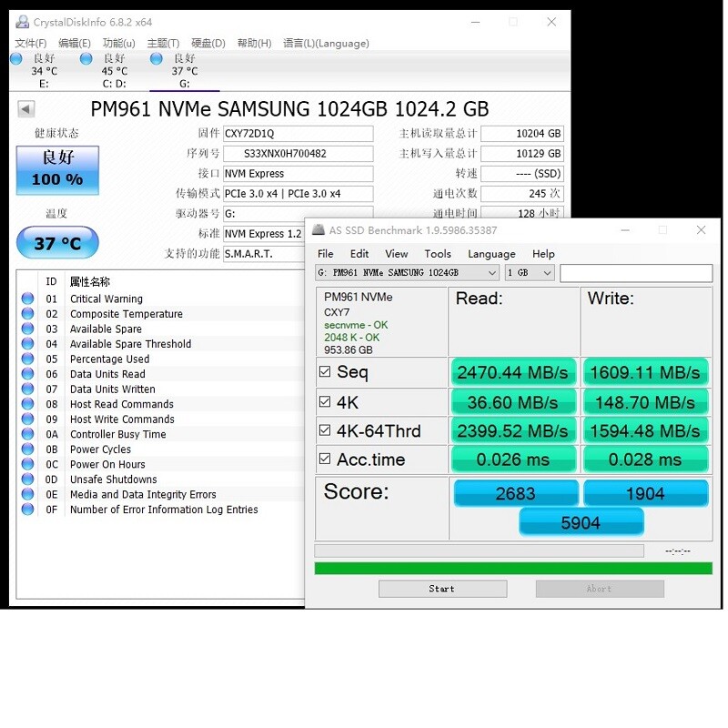Viewport: 728px width, 728px height.
Task: Open the 功能(u) menu
Action: (118, 43)
